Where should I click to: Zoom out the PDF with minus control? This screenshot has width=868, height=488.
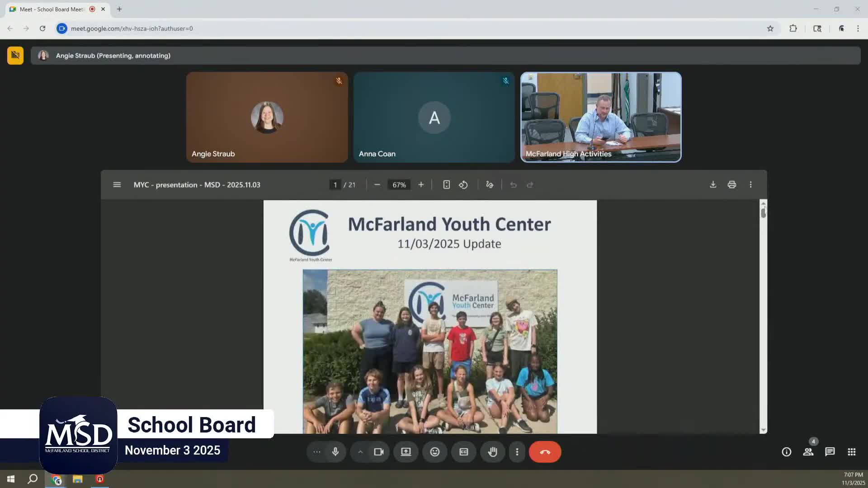point(377,184)
